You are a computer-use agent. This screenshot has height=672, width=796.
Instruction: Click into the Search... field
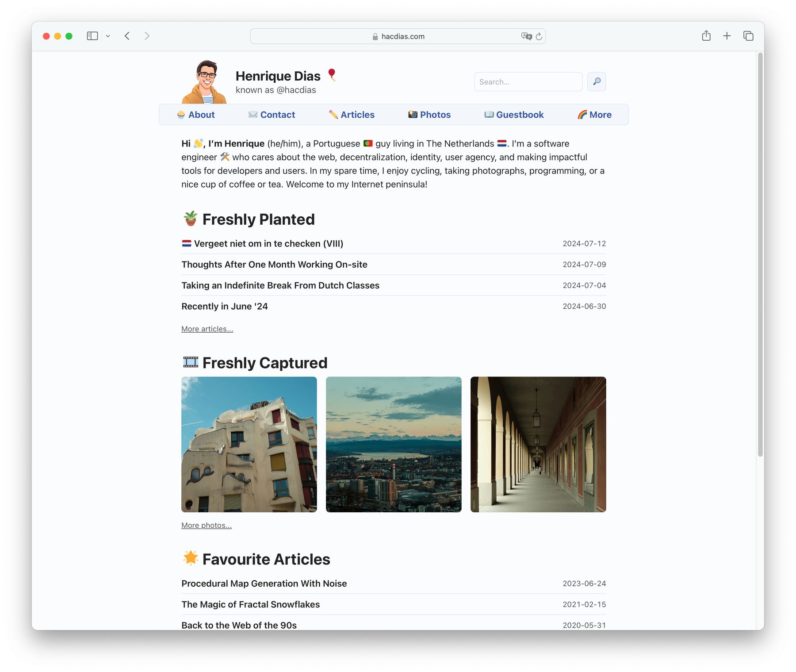[x=528, y=82]
